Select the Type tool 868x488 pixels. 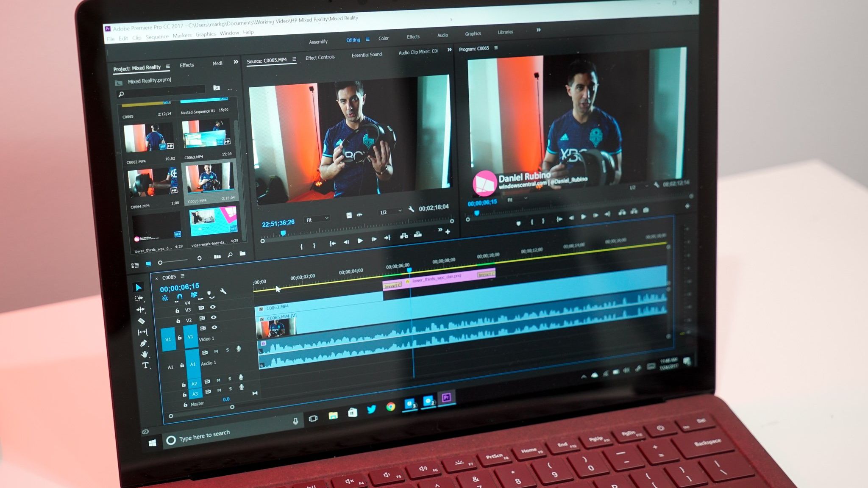tap(145, 365)
